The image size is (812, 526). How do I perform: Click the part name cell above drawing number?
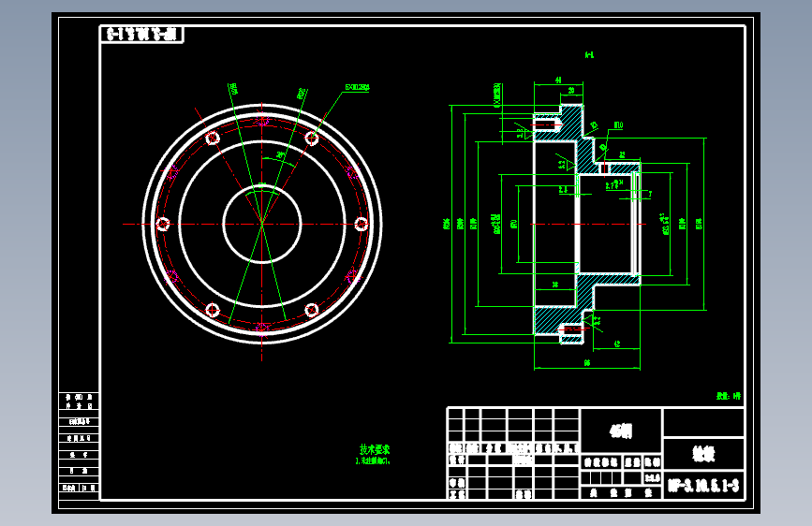click(x=703, y=454)
